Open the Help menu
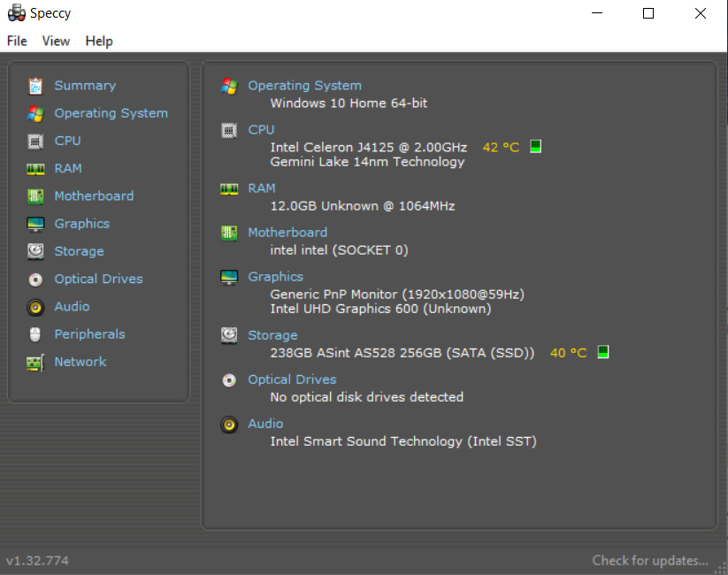This screenshot has height=575, width=728. click(x=99, y=42)
